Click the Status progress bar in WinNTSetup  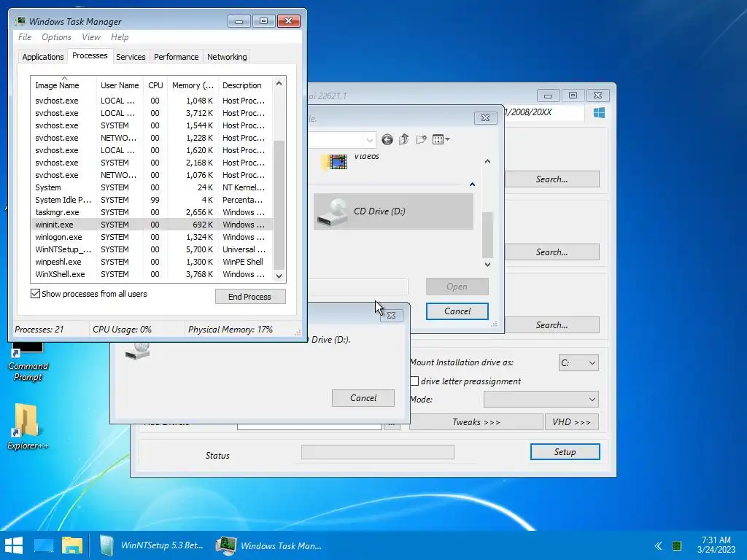(x=378, y=452)
